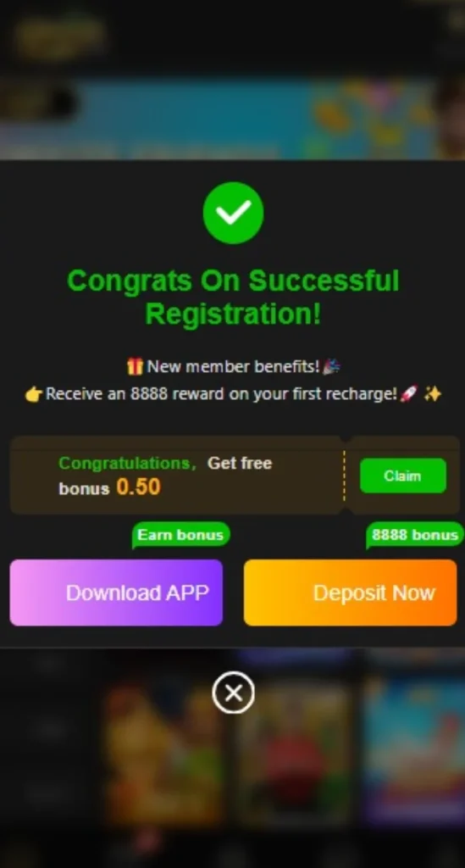Screen dimensions: 465x868
Task: Click the pointing hand emoji before Receive
Action: point(34,395)
